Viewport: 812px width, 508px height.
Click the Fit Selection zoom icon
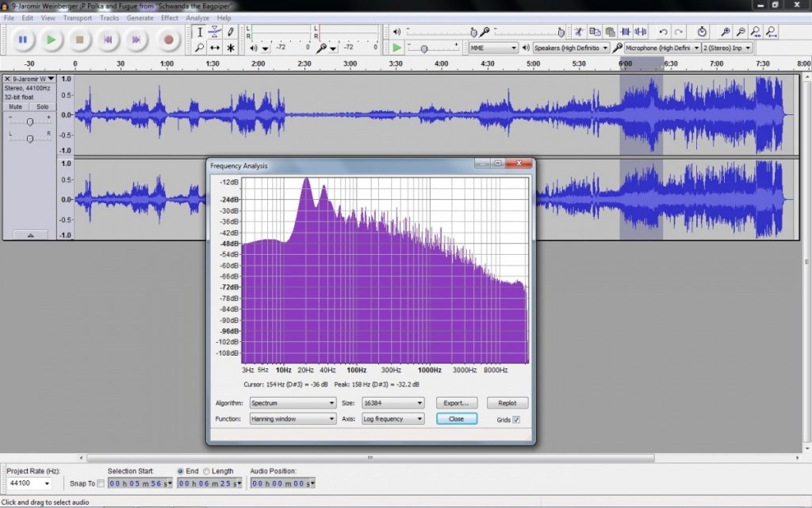756,32
